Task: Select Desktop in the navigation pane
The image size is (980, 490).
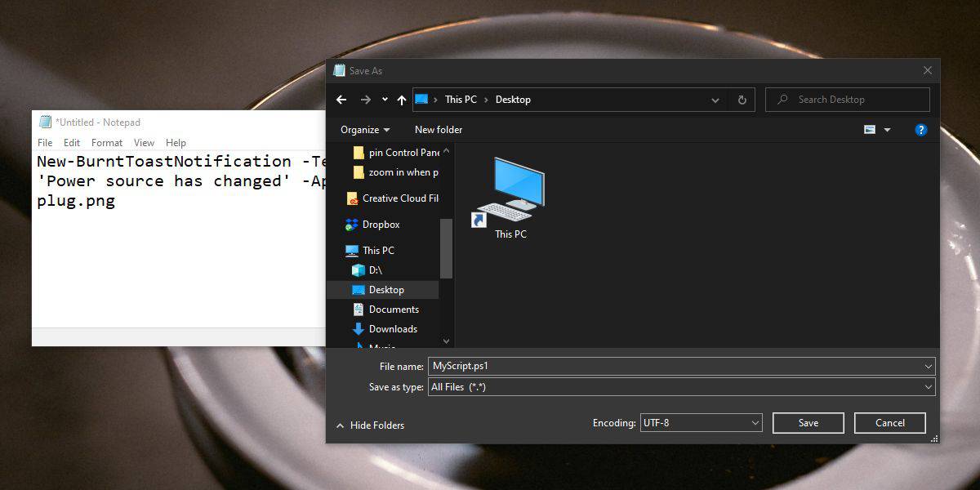Action: [x=382, y=290]
